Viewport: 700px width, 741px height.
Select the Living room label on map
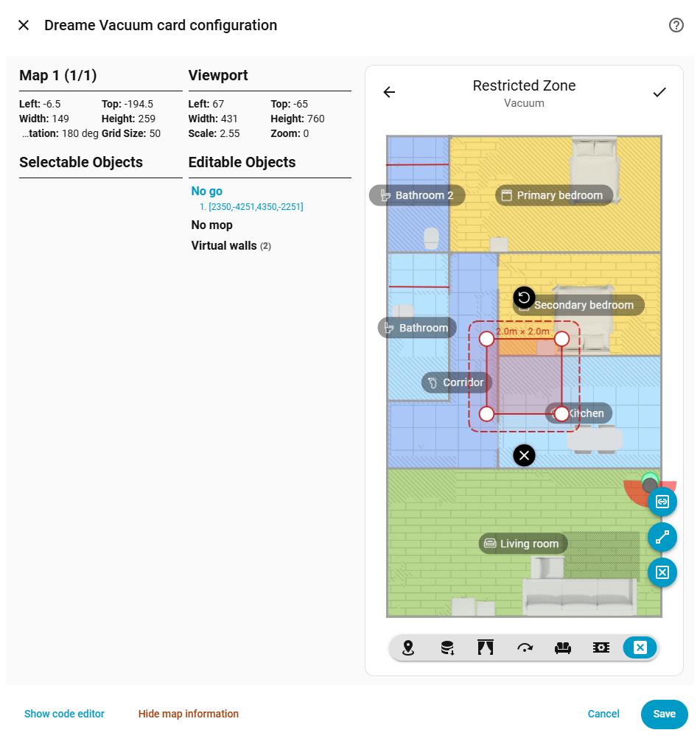pos(522,544)
